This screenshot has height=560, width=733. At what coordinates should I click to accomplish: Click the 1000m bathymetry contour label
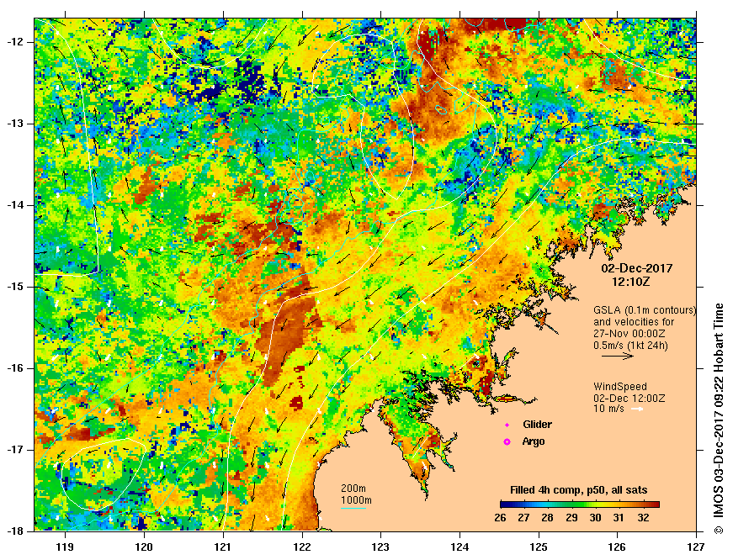point(356,500)
